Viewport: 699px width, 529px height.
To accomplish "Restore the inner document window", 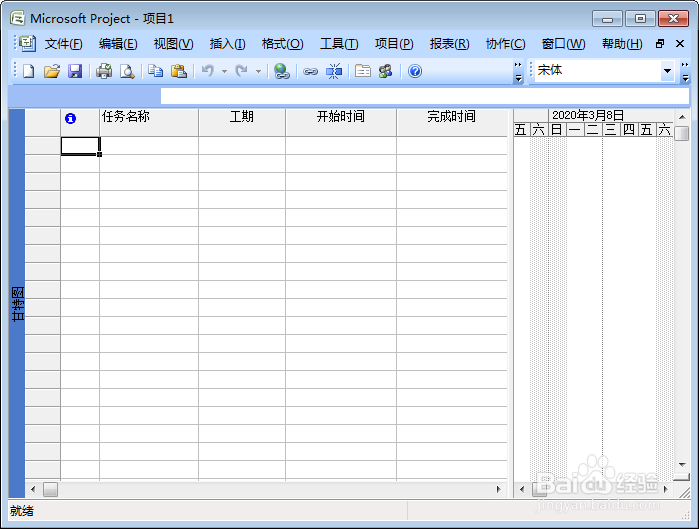I will click(x=660, y=43).
